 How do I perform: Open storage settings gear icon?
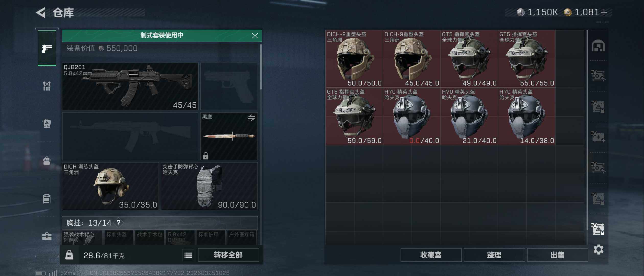[598, 249]
